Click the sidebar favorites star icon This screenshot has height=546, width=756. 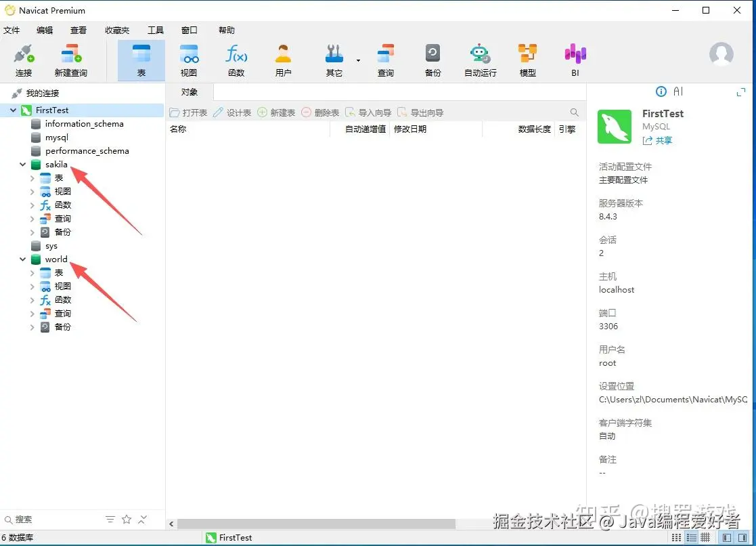[x=127, y=520]
